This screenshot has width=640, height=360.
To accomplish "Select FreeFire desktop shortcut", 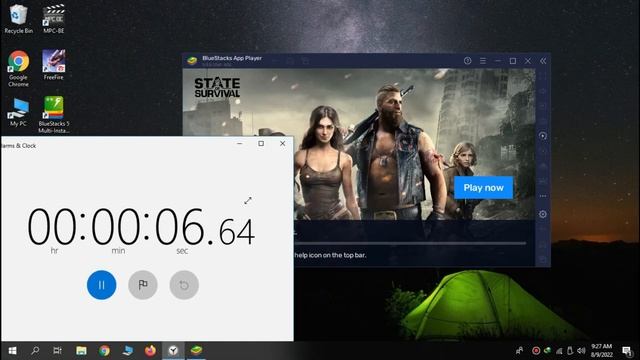I will coord(53,64).
